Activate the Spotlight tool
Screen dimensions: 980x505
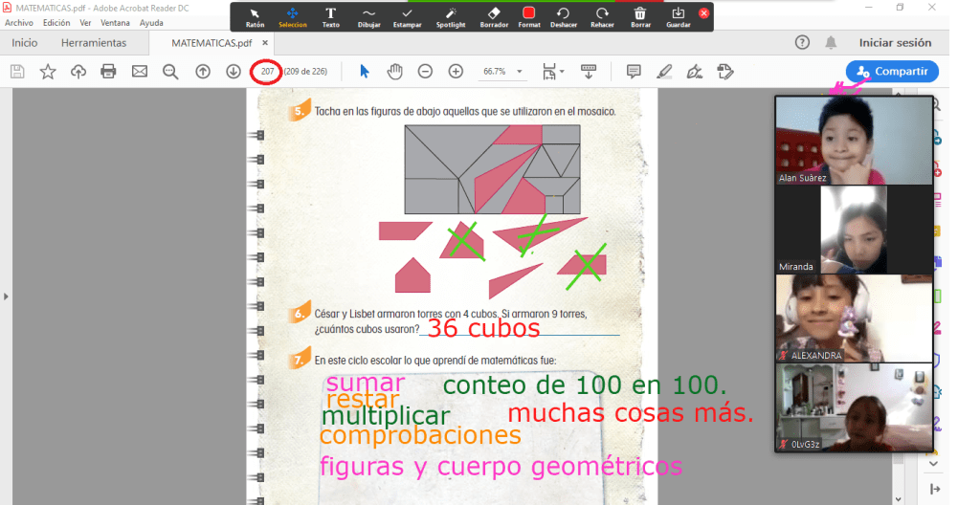(x=451, y=17)
